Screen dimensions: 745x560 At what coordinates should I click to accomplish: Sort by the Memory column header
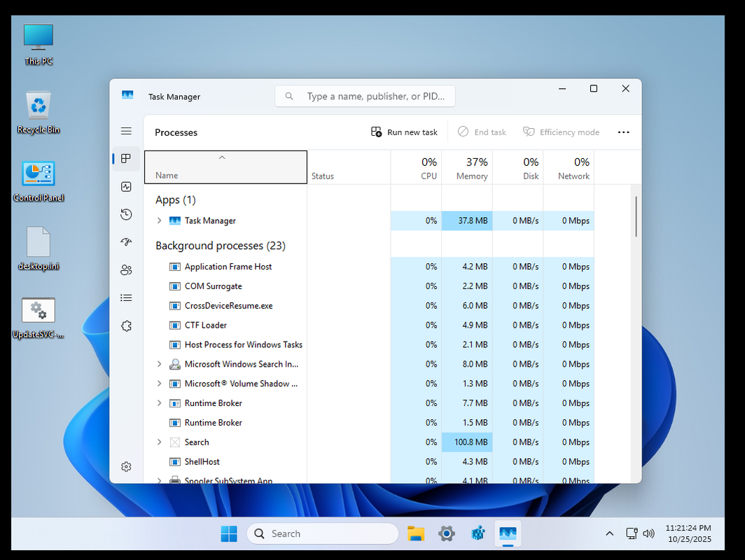467,167
